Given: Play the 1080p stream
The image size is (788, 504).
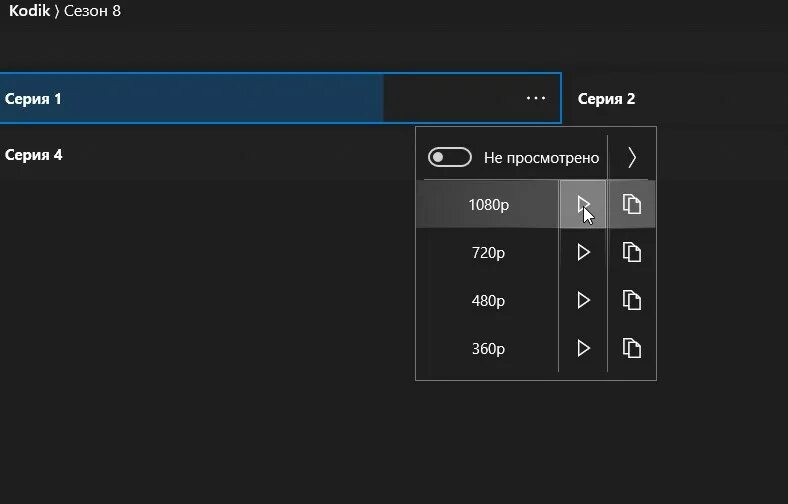Looking at the screenshot, I should [x=583, y=205].
